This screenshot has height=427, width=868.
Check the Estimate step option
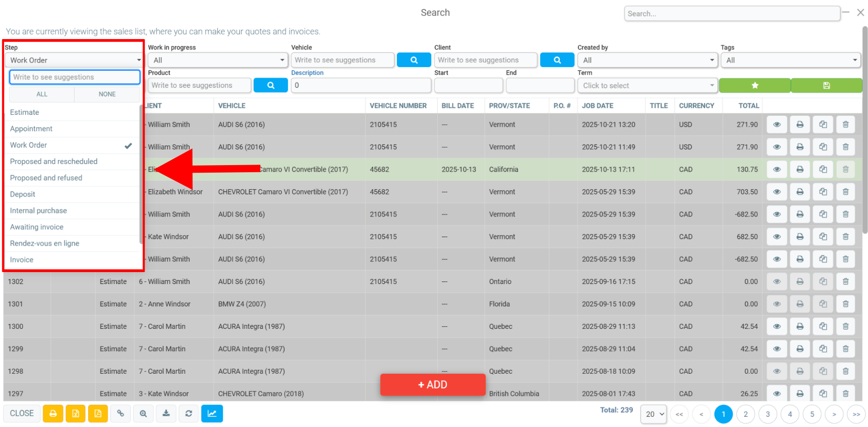(72, 112)
